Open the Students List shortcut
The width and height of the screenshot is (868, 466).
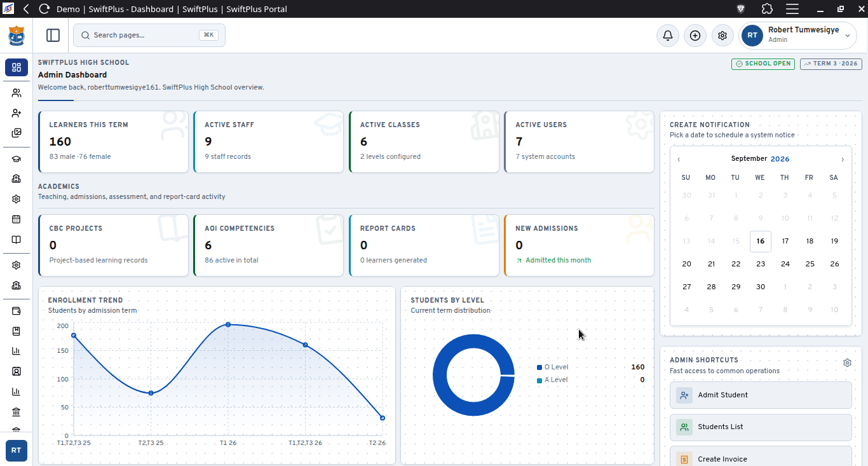[x=761, y=427]
